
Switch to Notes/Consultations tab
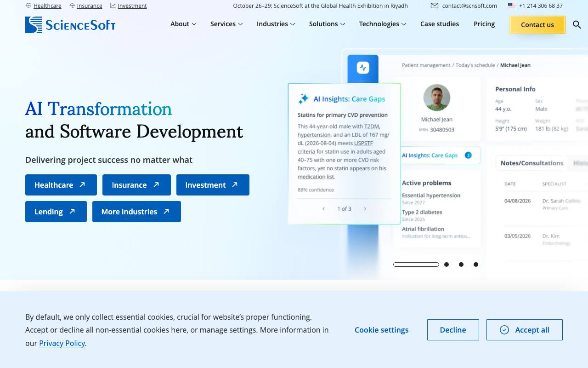point(531,163)
